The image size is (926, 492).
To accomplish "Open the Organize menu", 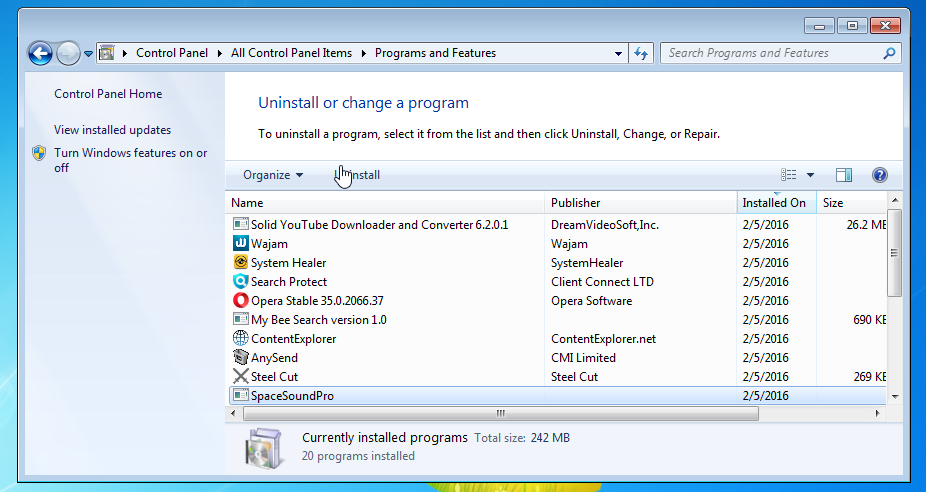I will pyautogui.click(x=273, y=175).
